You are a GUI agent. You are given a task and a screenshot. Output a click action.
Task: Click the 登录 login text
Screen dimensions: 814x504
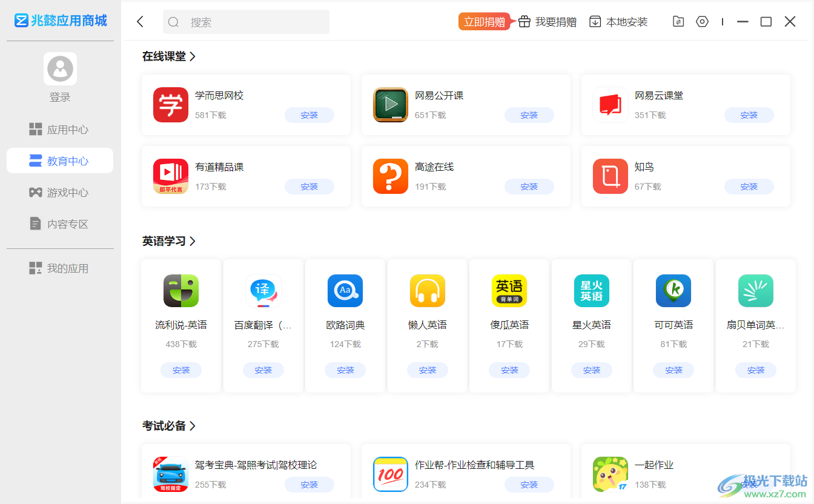(x=60, y=98)
